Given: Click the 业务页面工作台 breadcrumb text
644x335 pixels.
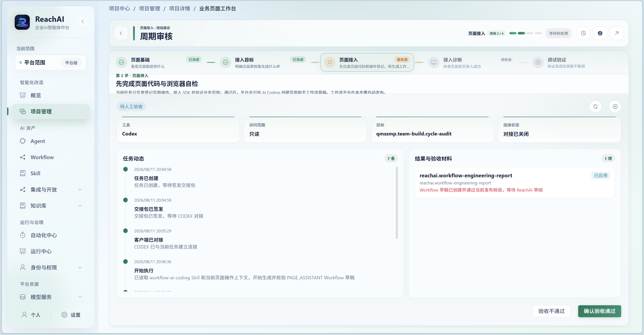Looking at the screenshot, I should 218,9.
